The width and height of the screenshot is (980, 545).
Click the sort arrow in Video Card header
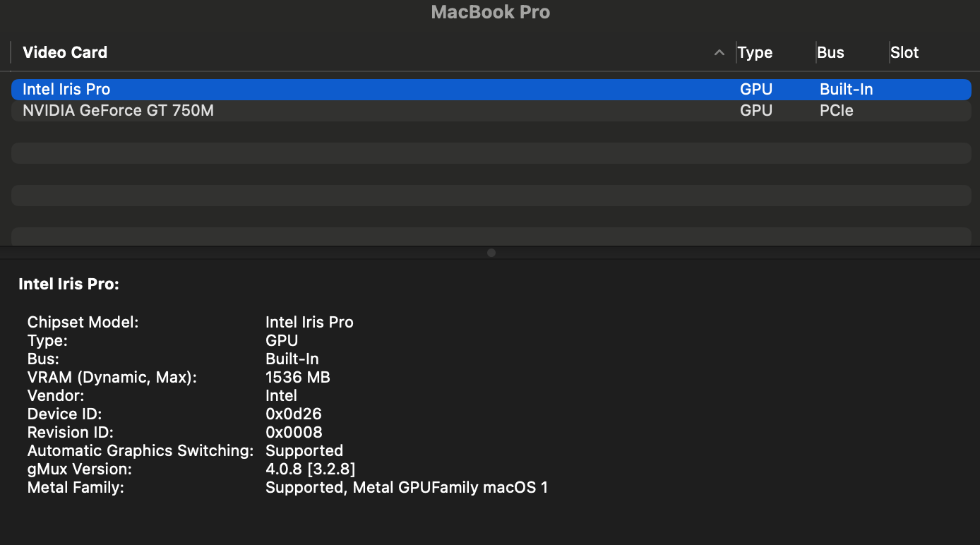(x=719, y=53)
